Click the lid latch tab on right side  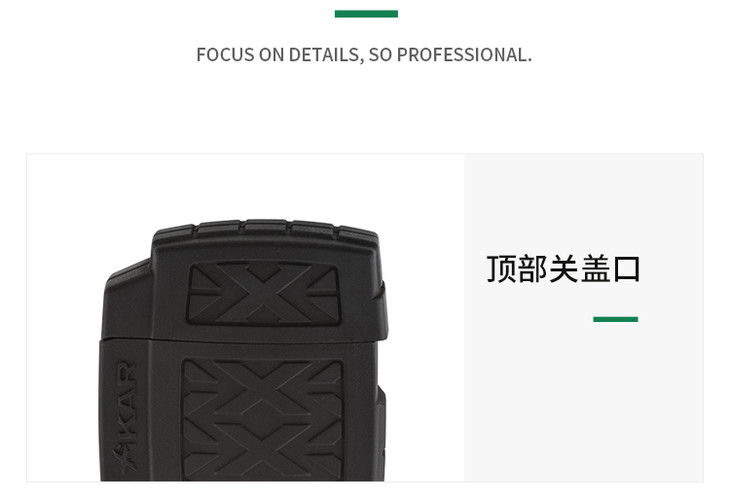[383, 309]
